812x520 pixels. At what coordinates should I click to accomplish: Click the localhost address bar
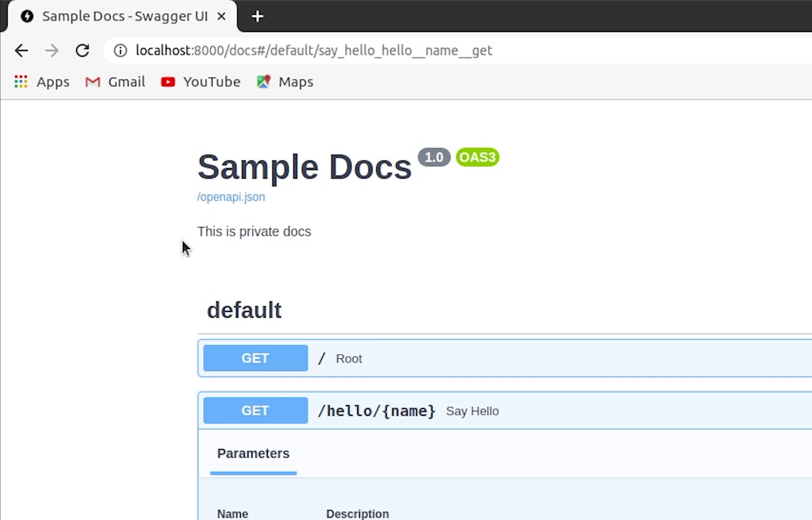point(314,50)
